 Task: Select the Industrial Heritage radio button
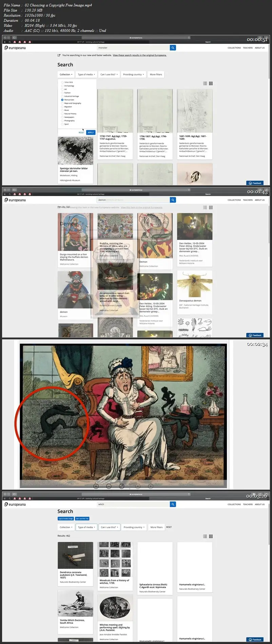[x=62, y=96]
